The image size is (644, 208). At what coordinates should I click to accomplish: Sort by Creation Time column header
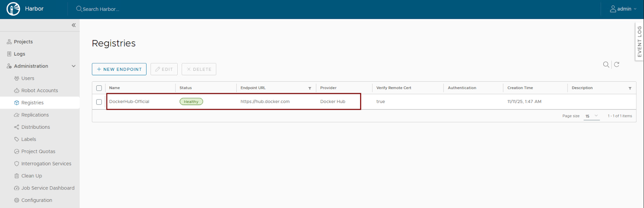tap(520, 88)
